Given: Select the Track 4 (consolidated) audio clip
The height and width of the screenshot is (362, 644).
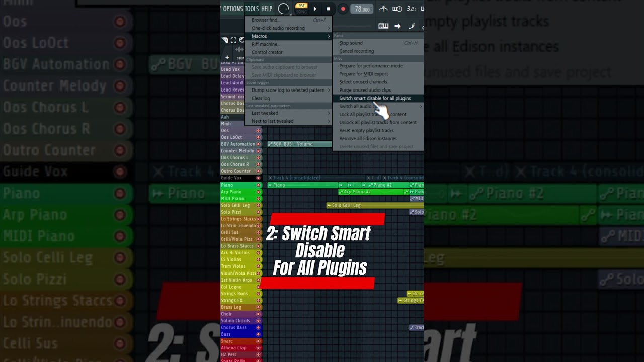Looking at the screenshot, I should 317,178.
